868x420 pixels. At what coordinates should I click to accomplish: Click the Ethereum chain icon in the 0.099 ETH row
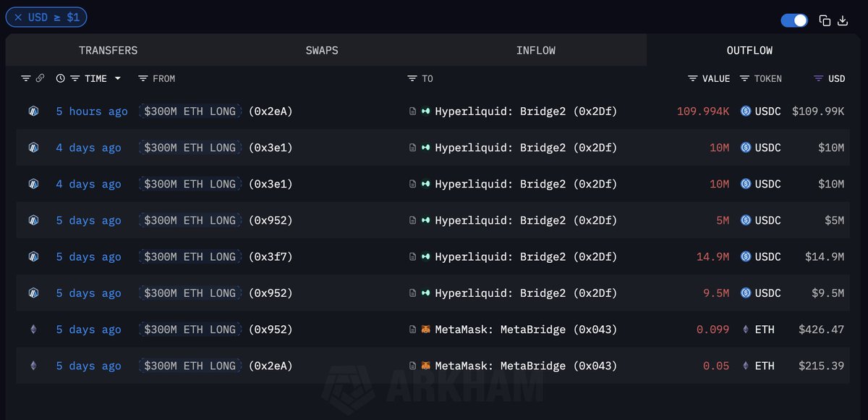pos(33,329)
